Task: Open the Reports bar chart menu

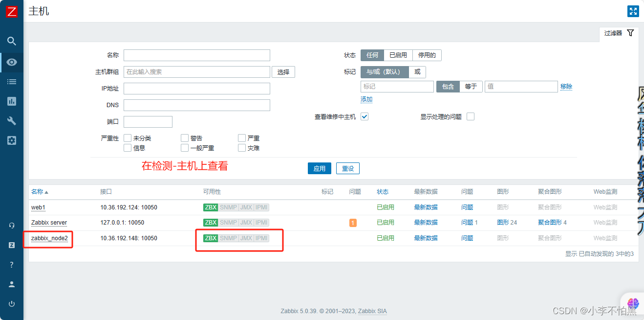Action: [12, 101]
